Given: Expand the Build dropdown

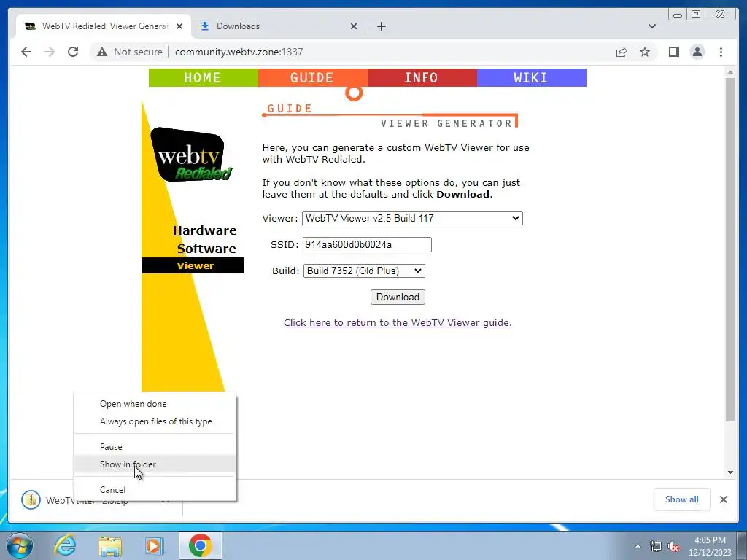Looking at the screenshot, I should [364, 271].
